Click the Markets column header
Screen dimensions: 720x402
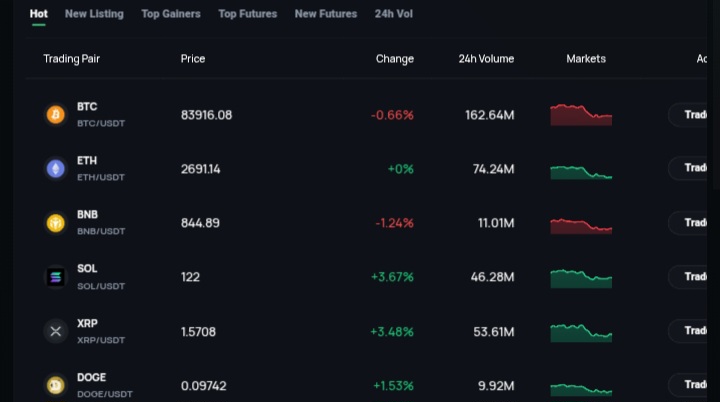tap(586, 59)
